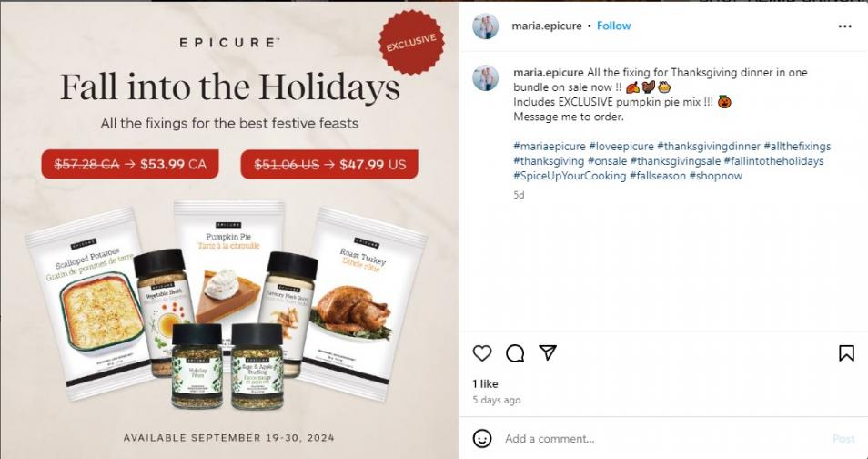The height and width of the screenshot is (459, 868).
Task: Click the 5 days ago timestamp
Action: pos(496,400)
